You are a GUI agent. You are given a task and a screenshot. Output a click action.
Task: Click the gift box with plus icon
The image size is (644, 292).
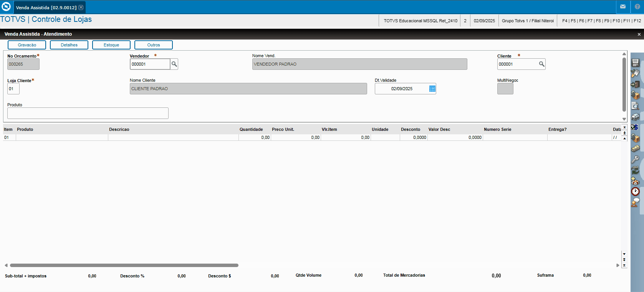pos(636,181)
